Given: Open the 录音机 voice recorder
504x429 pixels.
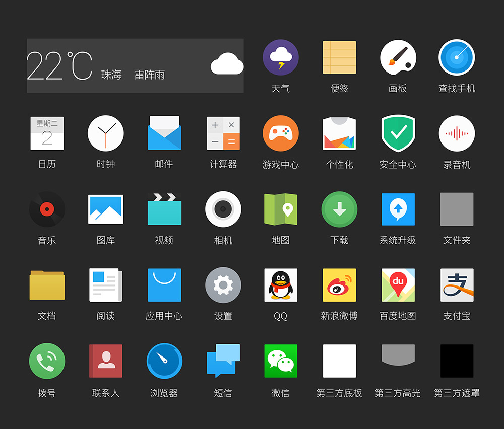Looking at the screenshot, I should click(x=457, y=133).
